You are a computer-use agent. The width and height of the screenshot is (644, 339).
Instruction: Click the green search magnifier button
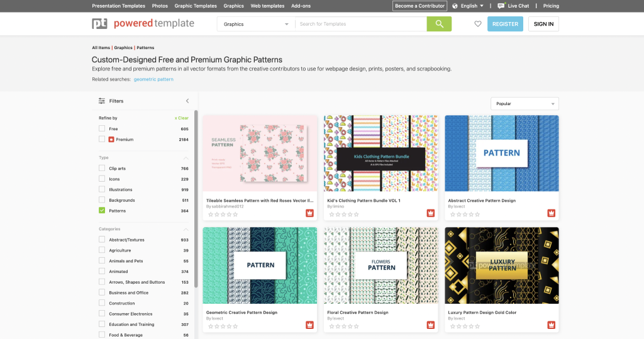439,24
